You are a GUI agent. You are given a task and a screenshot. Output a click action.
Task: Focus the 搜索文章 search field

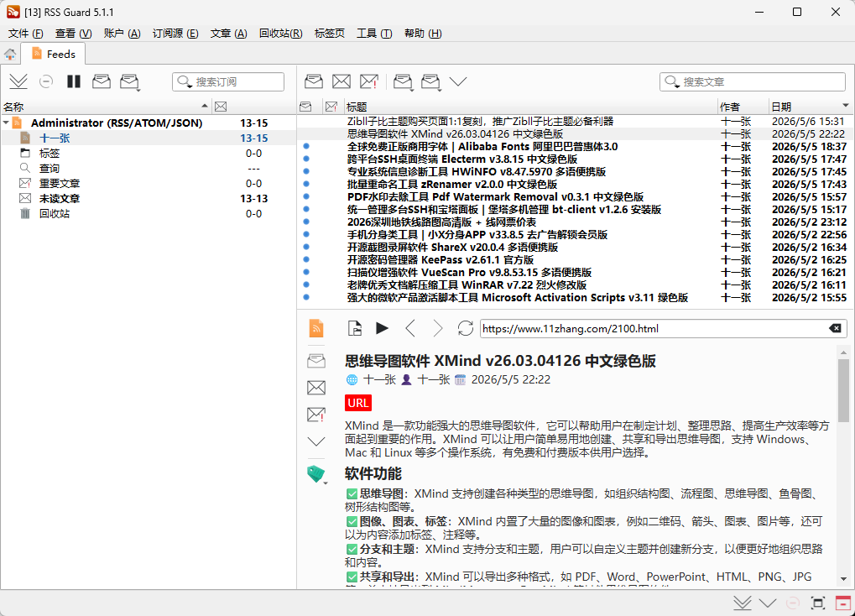(x=753, y=82)
